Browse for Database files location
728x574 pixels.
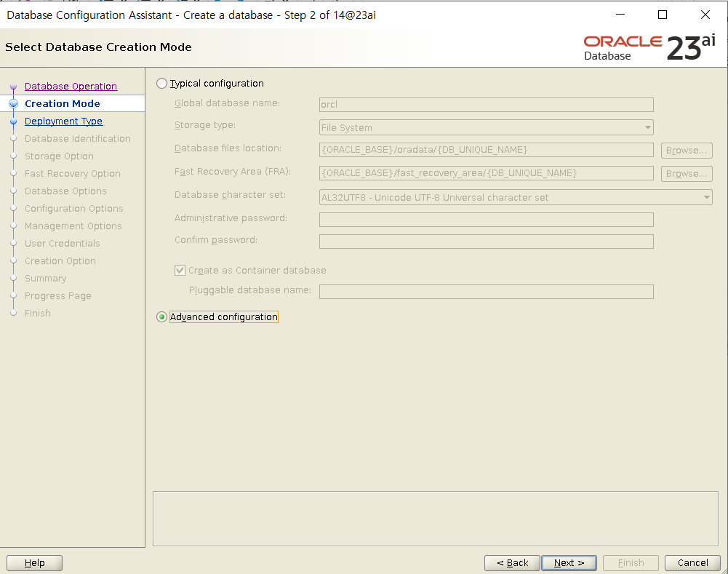687,151
